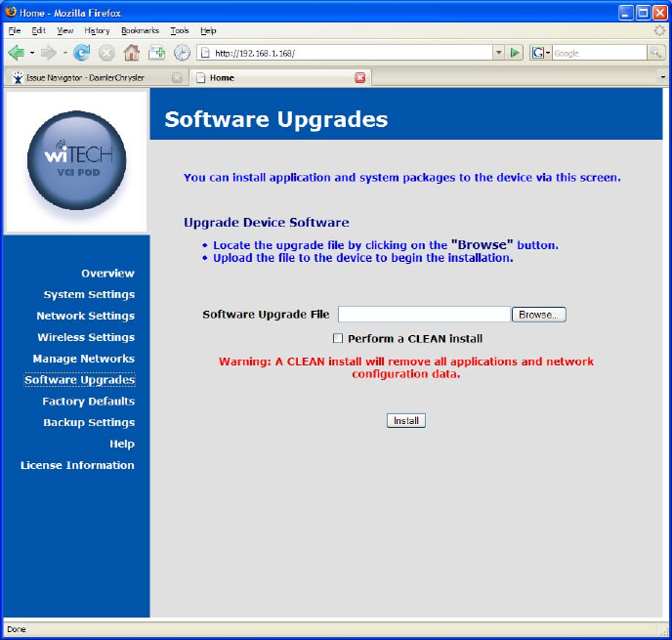
Task: Reload the page with the Refresh icon
Action: (x=81, y=53)
